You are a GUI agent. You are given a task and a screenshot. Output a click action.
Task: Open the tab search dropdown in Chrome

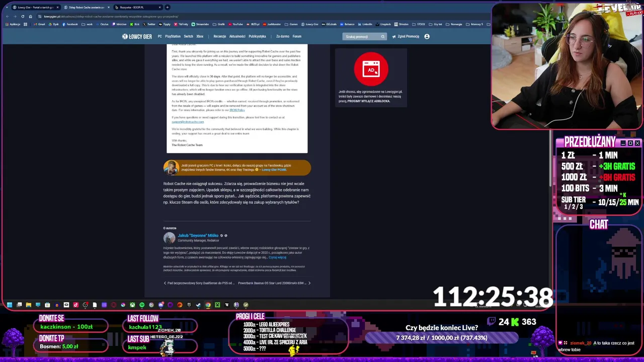pos(7,7)
